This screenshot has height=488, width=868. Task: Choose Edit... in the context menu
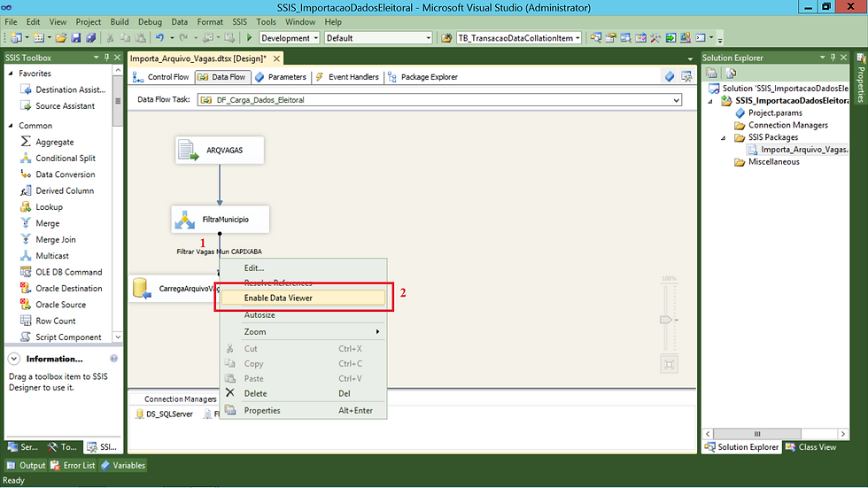click(x=303, y=267)
